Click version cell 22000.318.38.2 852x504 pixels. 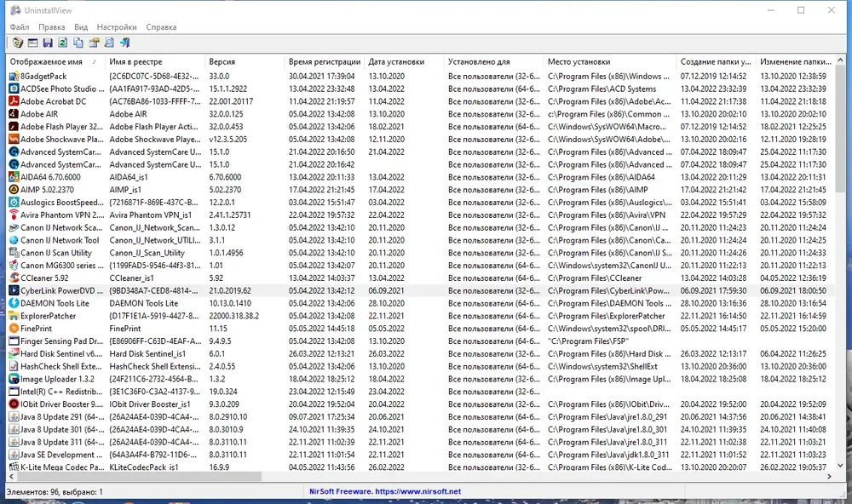point(233,316)
